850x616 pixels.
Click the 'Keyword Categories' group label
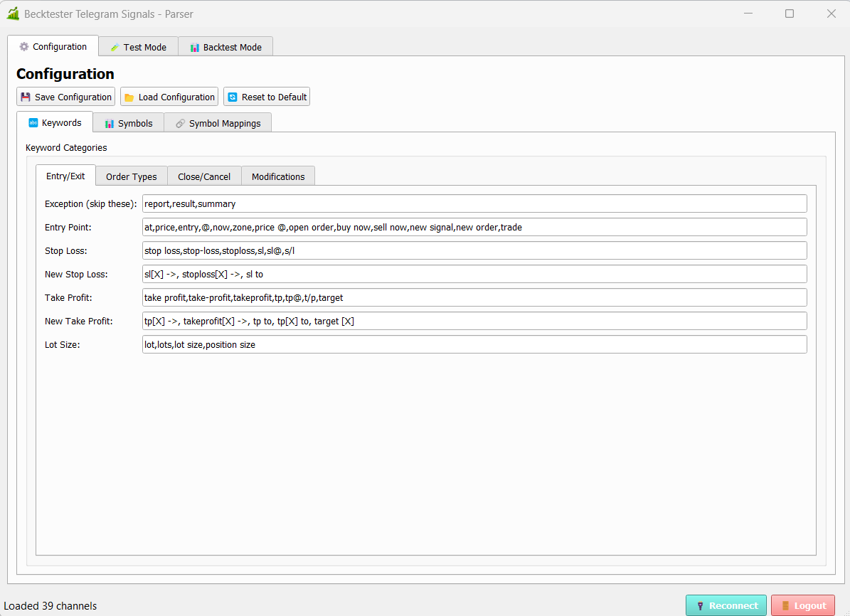click(66, 147)
